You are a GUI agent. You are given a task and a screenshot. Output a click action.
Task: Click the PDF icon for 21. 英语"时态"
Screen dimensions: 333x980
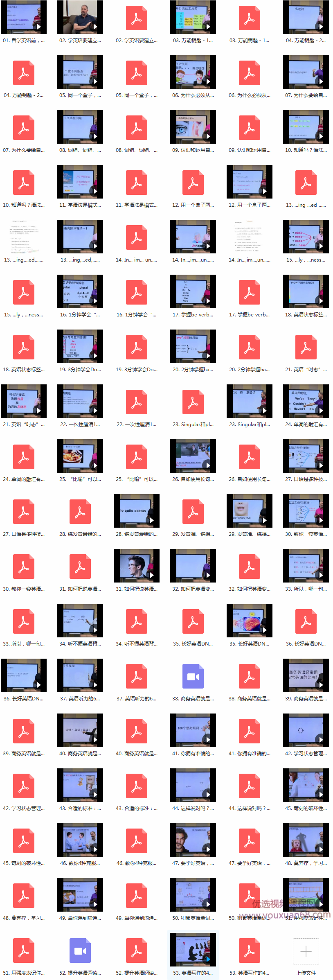306,347
